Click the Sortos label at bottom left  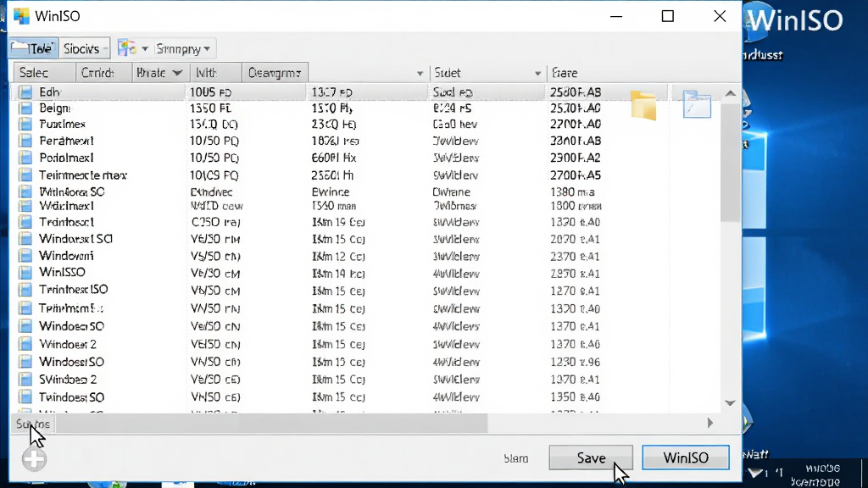[x=33, y=424]
